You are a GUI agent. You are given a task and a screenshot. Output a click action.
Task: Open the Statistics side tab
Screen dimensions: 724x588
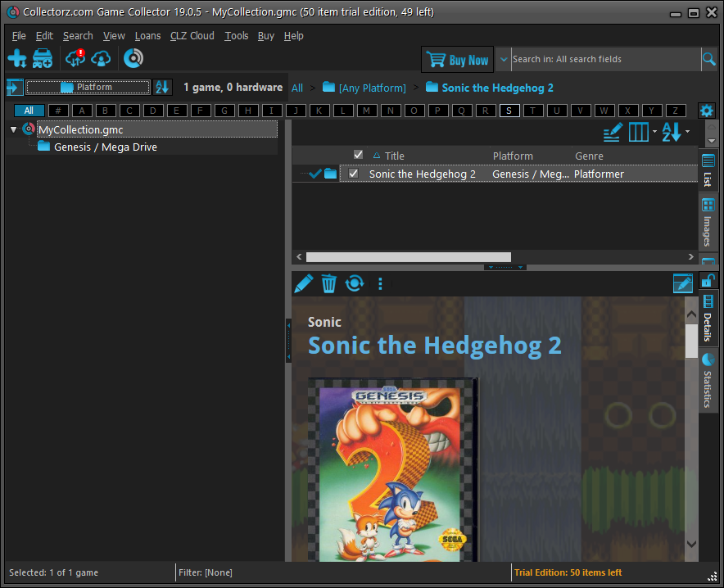pos(708,380)
